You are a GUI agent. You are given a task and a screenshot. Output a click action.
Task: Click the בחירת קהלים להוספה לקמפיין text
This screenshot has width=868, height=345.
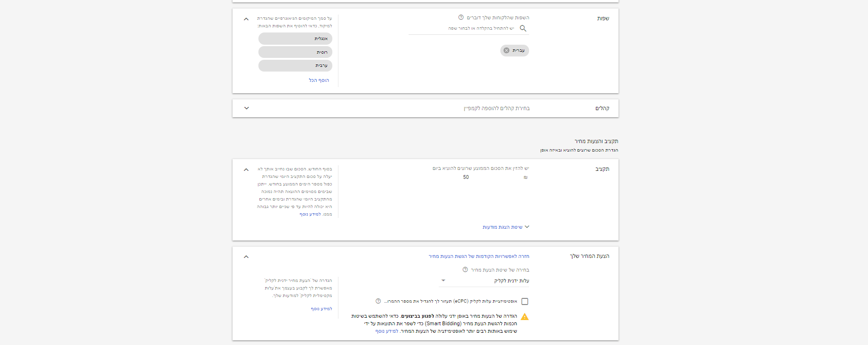[497, 108]
